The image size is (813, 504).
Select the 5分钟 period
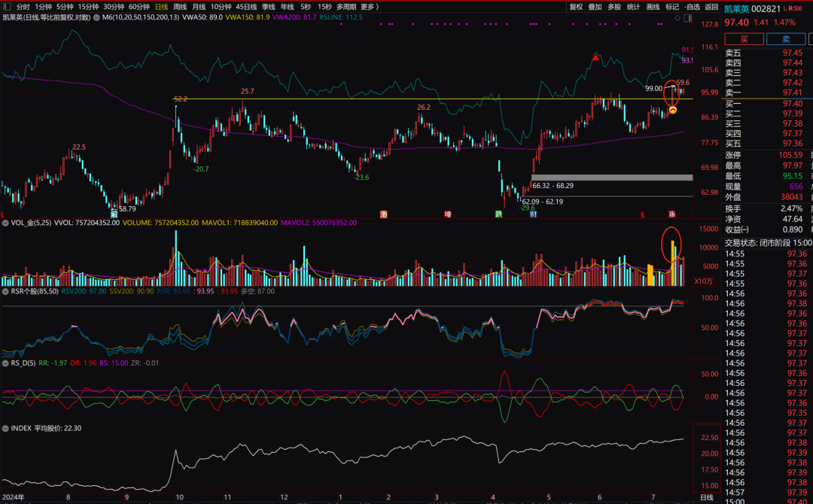click(x=65, y=7)
